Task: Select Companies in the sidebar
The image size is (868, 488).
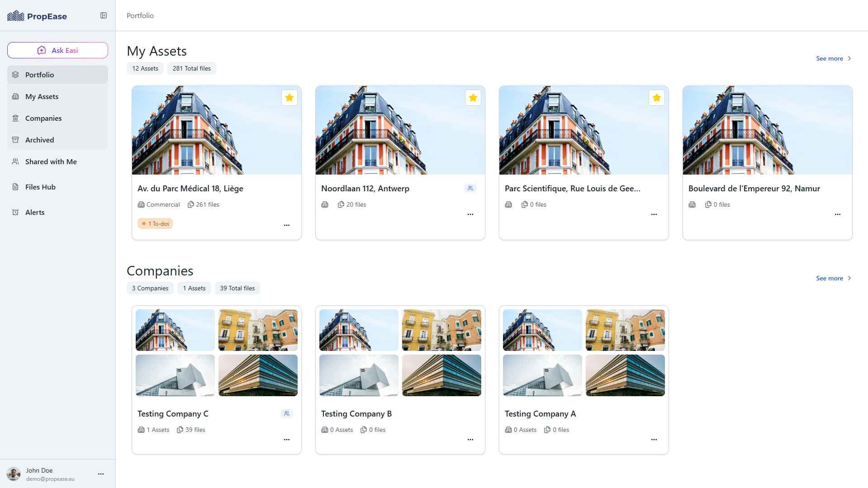Action: pyautogui.click(x=43, y=118)
